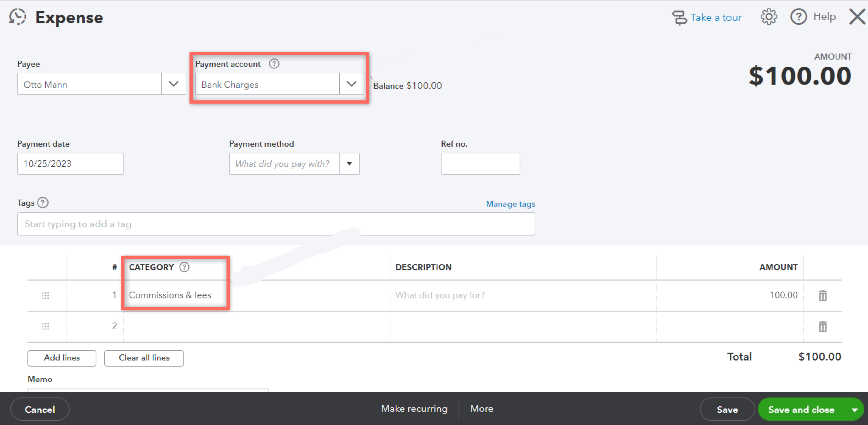Click the Manage tags link

[x=510, y=204]
